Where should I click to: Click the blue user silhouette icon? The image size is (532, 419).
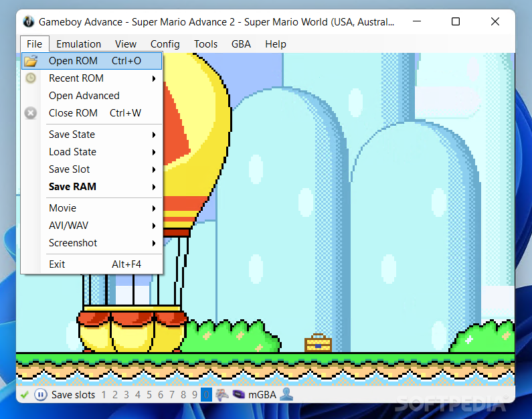point(286,394)
